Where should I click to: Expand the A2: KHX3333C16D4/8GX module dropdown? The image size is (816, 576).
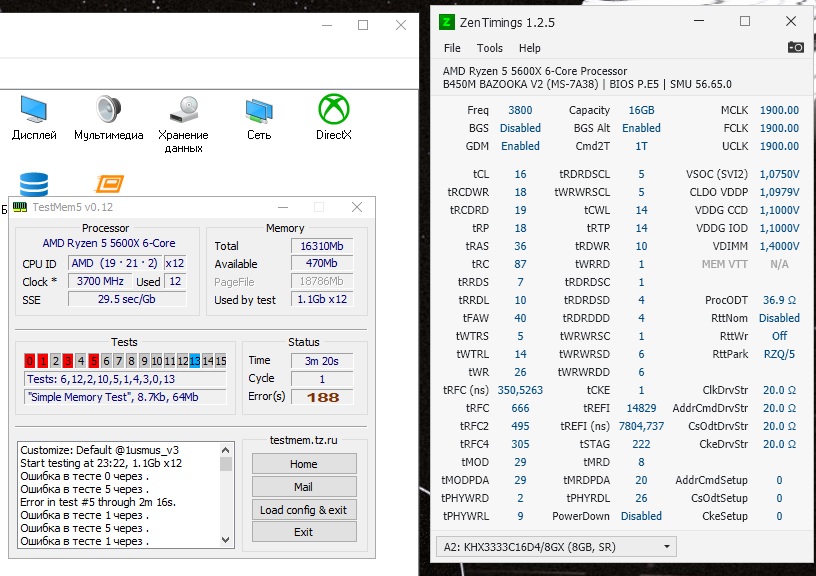[556, 547]
